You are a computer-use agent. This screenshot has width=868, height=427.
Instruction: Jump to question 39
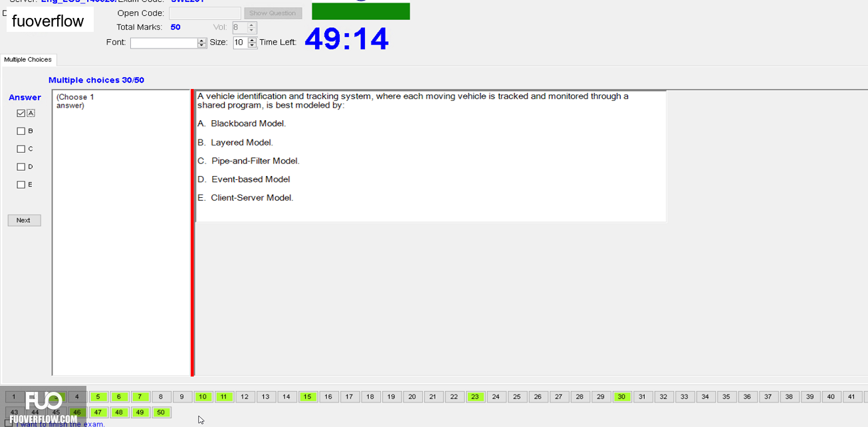coord(810,397)
